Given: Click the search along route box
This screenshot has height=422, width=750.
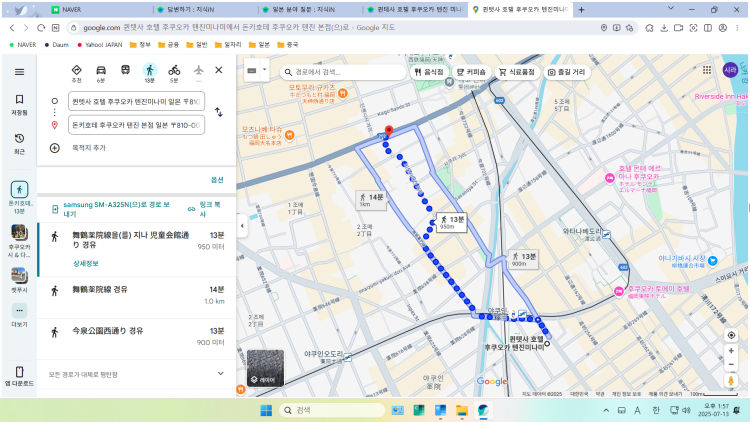Looking at the screenshot, I should point(342,72).
